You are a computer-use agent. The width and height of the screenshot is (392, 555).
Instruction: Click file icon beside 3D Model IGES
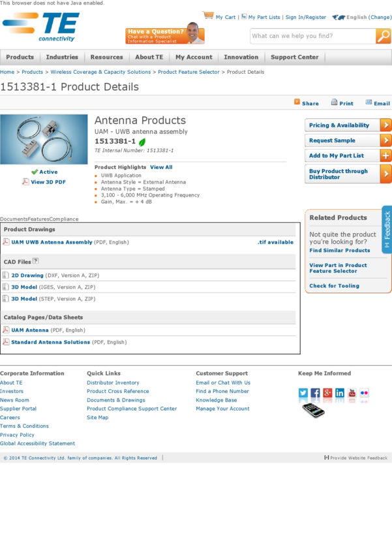click(x=6, y=287)
